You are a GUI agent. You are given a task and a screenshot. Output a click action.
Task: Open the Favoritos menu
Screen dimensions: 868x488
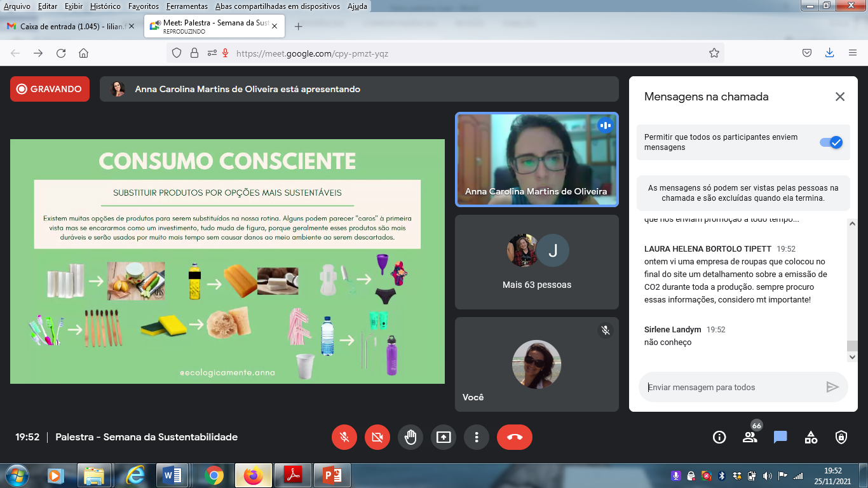[x=144, y=6]
